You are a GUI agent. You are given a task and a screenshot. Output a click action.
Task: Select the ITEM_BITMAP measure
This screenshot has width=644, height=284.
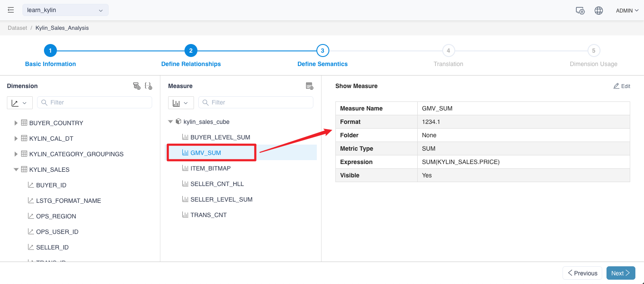[211, 168]
